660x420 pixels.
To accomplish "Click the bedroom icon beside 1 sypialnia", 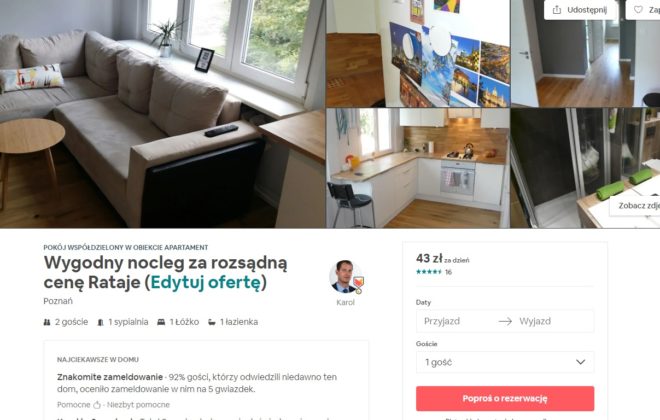I will coord(100,322).
